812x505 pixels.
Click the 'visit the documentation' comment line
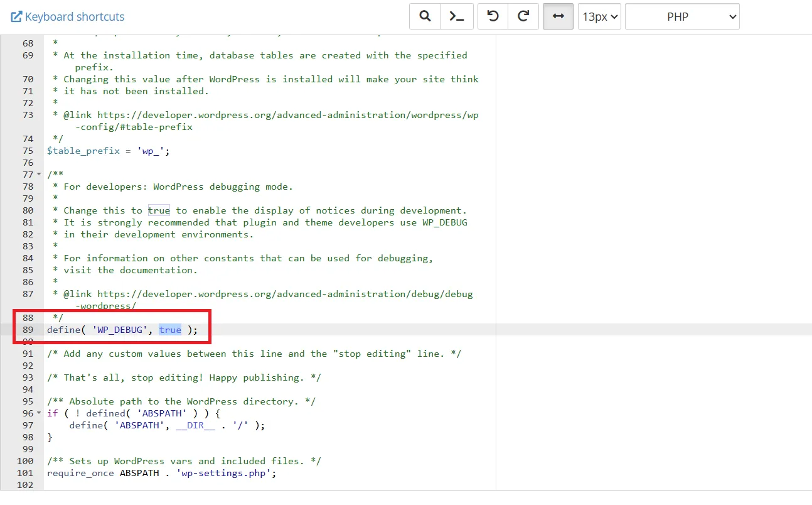[125, 270]
